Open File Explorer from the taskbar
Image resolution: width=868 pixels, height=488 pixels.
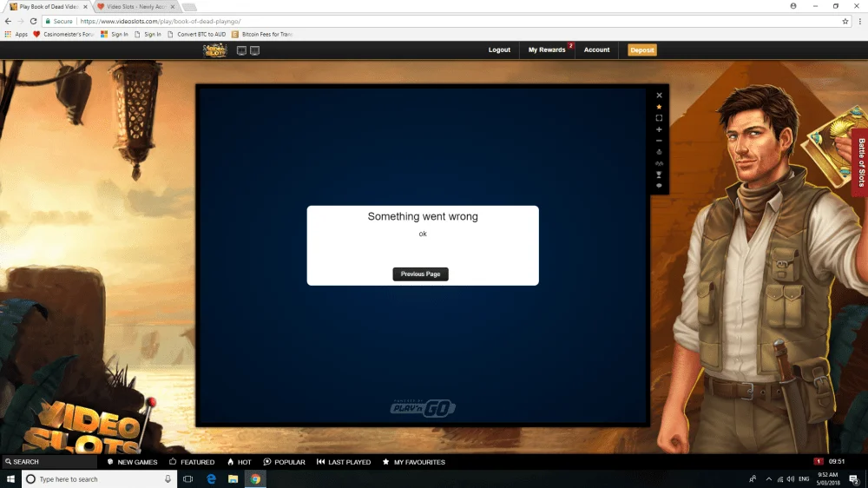233,479
